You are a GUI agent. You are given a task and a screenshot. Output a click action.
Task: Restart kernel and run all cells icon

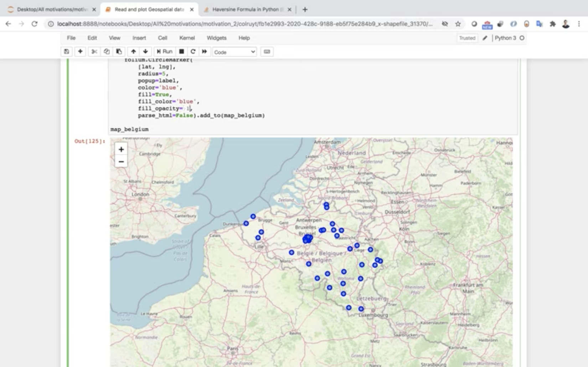(x=205, y=52)
